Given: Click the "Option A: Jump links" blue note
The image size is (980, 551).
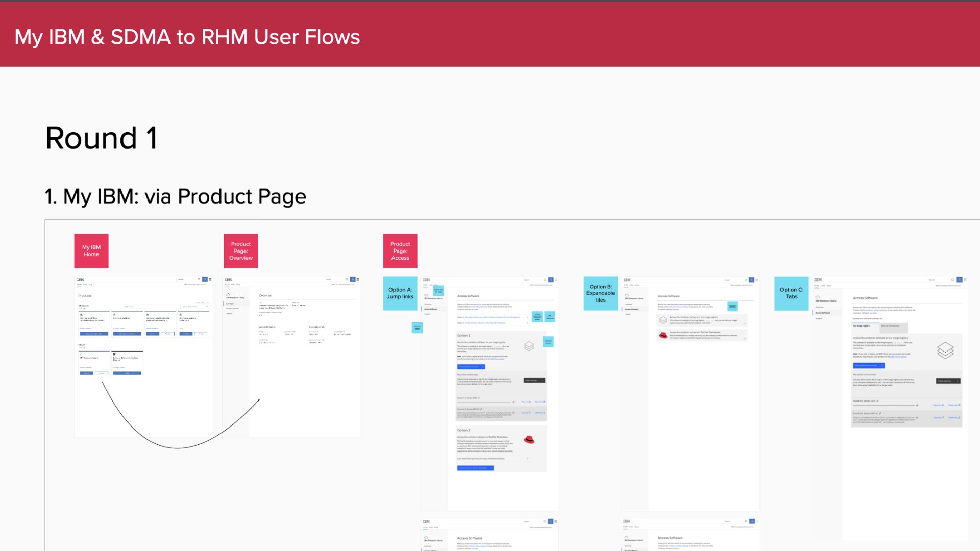Looking at the screenshot, I should (400, 293).
